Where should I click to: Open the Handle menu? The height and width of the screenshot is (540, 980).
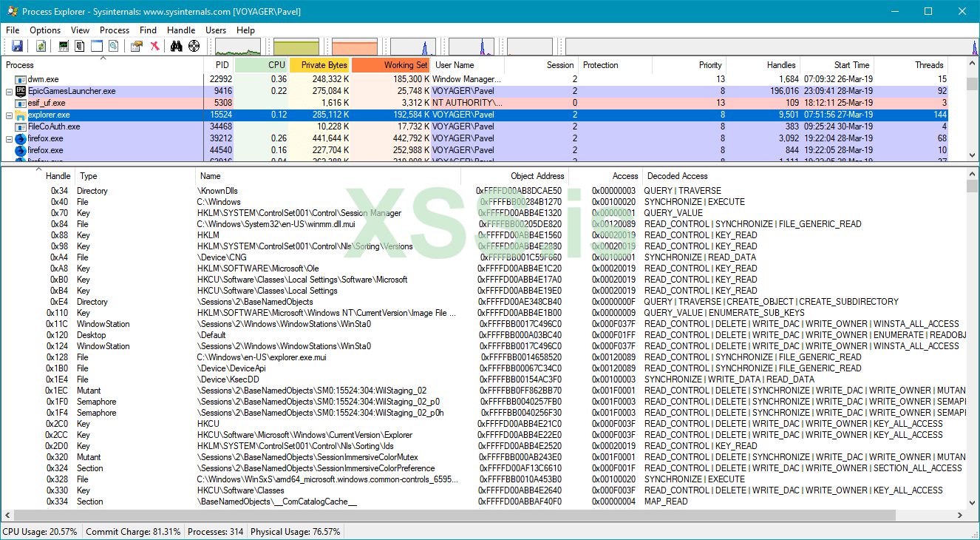pyautogui.click(x=181, y=30)
